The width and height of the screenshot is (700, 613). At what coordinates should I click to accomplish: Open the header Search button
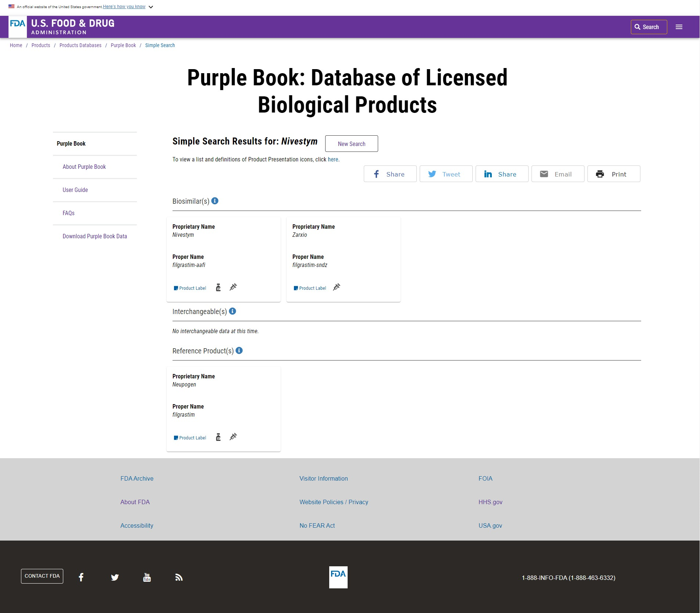649,27
